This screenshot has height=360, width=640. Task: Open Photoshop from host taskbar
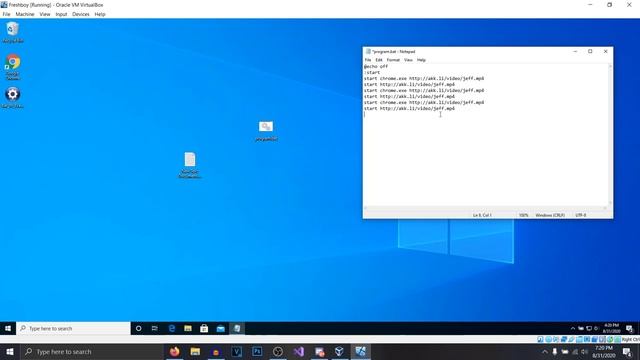(257, 351)
